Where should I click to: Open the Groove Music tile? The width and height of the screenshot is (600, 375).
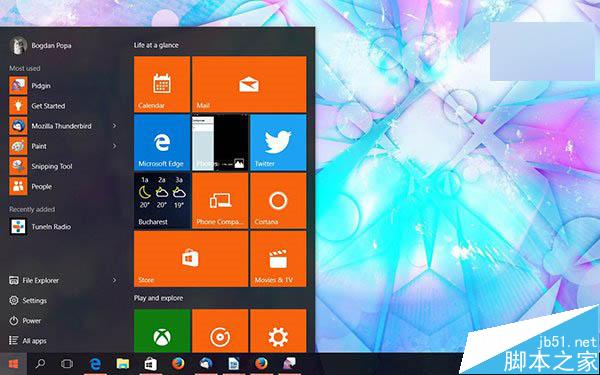(220, 331)
